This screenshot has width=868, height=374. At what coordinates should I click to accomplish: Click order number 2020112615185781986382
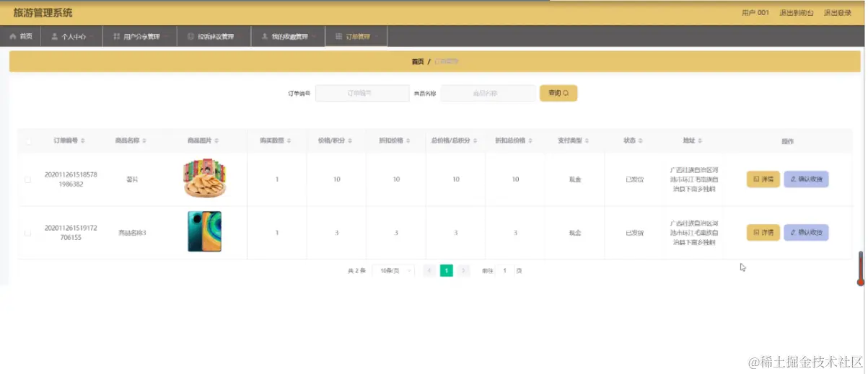pyautogui.click(x=71, y=179)
